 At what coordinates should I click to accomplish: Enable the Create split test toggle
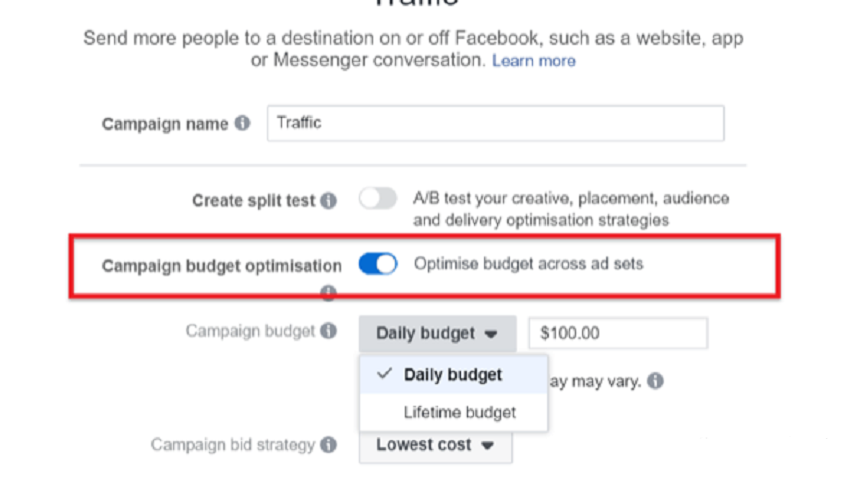coord(378,199)
